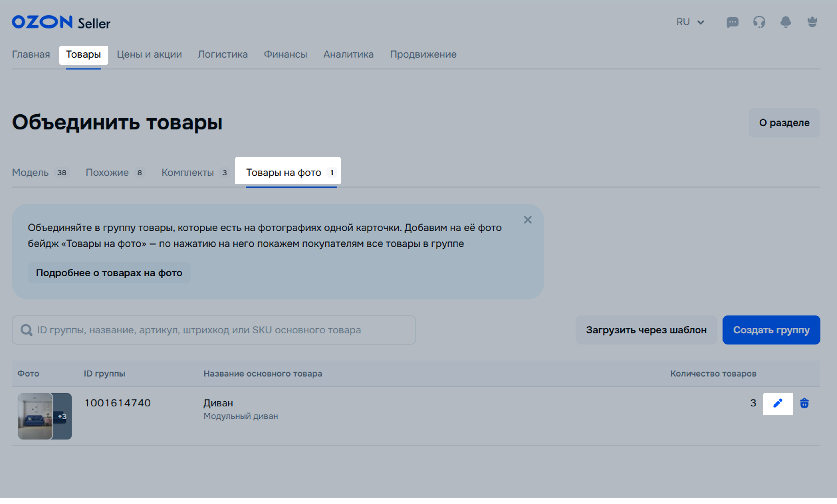The image size is (837, 504).
Task: Expand the RU language dropdown
Action: coord(690,22)
